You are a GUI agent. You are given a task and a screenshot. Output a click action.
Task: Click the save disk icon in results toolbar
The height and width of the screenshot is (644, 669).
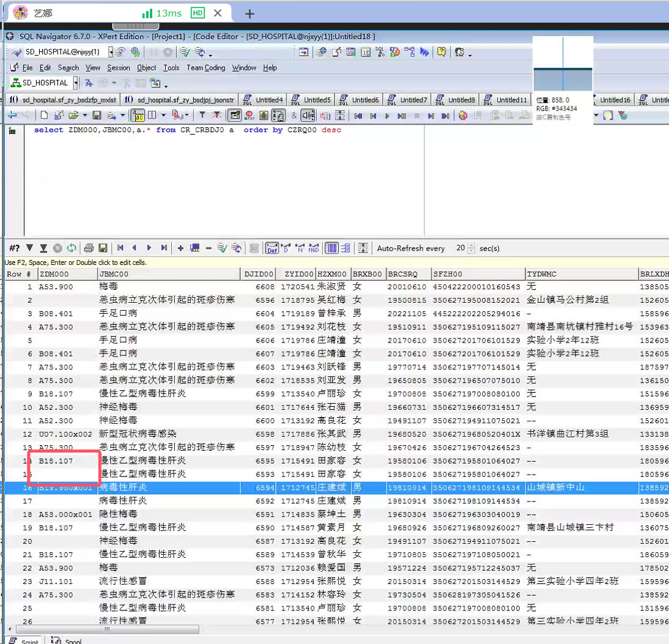(103, 248)
